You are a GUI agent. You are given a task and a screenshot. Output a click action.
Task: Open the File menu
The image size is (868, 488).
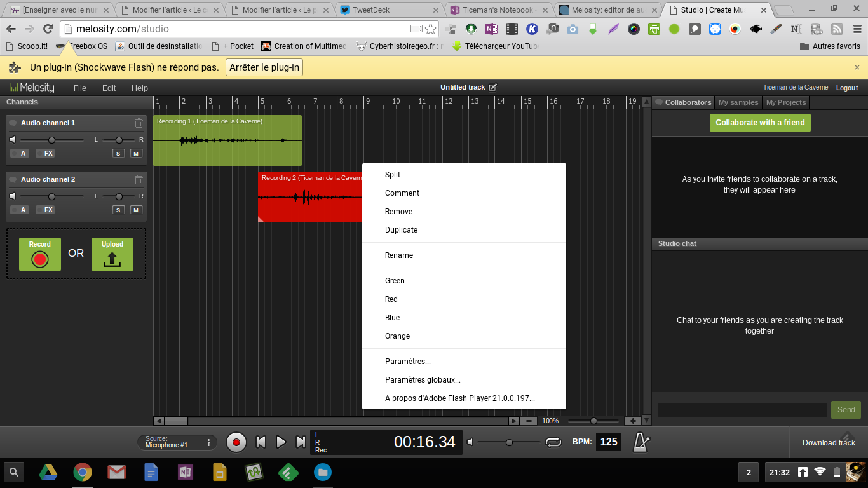pos(79,88)
